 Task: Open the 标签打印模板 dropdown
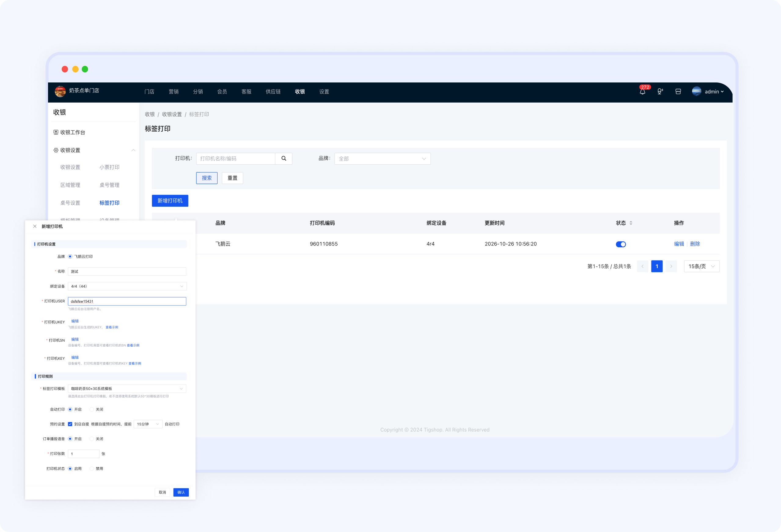pos(127,388)
